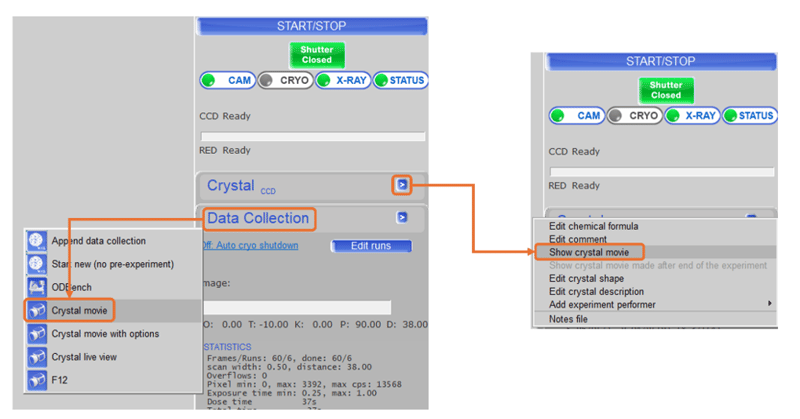Image resolution: width=800 pixels, height=419 pixels.
Task: Expand Data Collection section arrow
Action: 402,217
